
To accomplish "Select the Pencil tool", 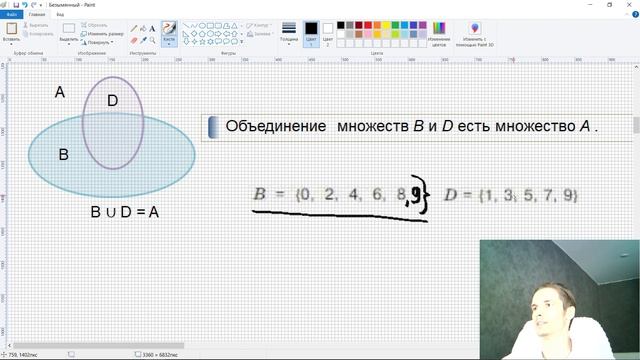I will point(134,29).
